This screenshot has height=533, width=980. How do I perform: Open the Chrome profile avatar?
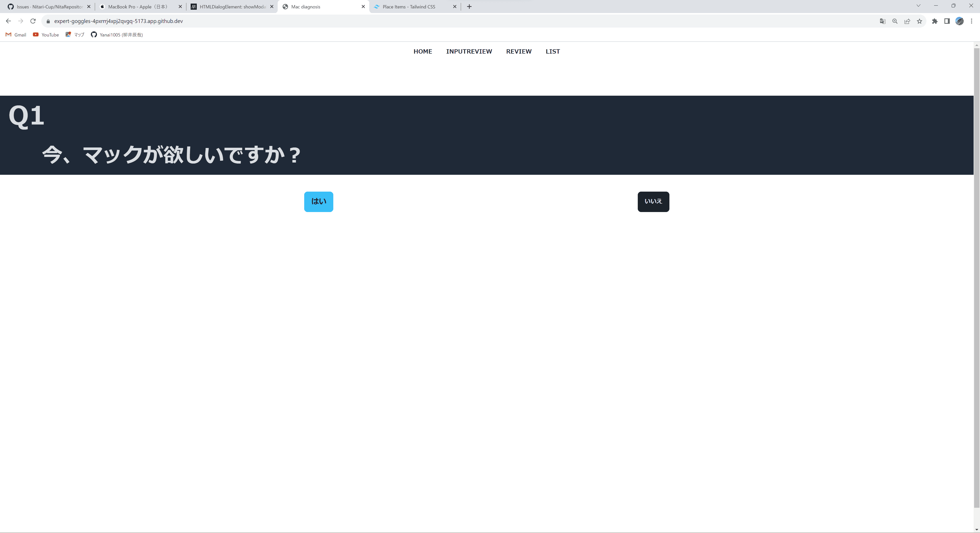960,21
